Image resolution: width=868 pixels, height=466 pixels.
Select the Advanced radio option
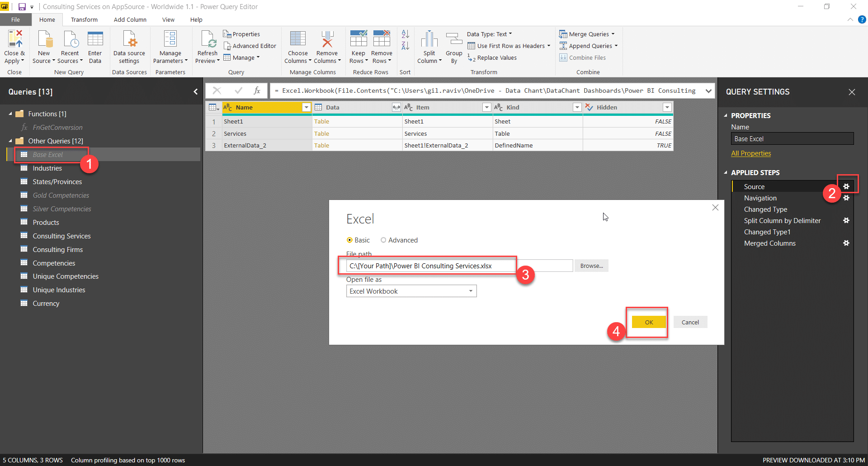pos(383,240)
